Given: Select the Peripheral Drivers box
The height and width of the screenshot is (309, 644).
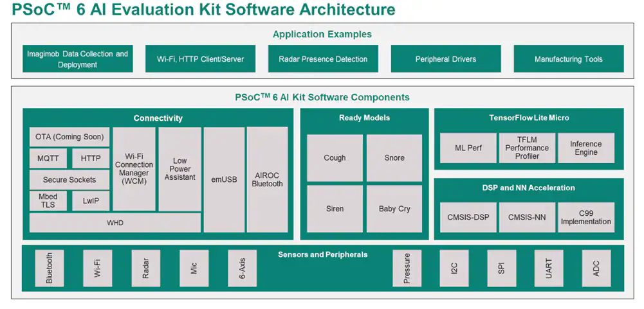Looking at the screenshot, I should click(446, 58).
